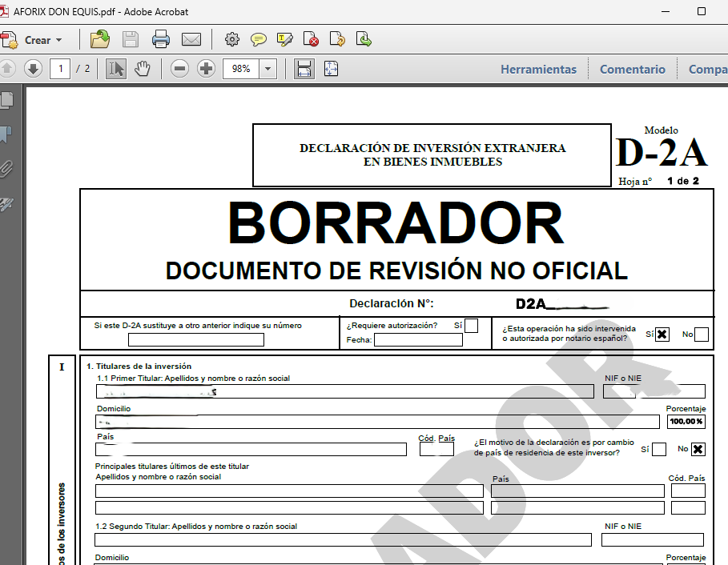
Task: Toggle notario español 'No' checkbox
Action: click(701, 335)
